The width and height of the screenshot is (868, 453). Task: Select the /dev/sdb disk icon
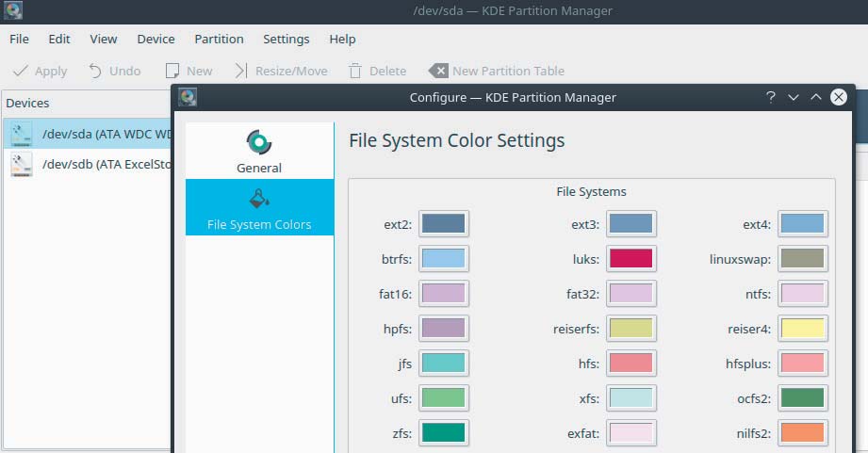22,165
